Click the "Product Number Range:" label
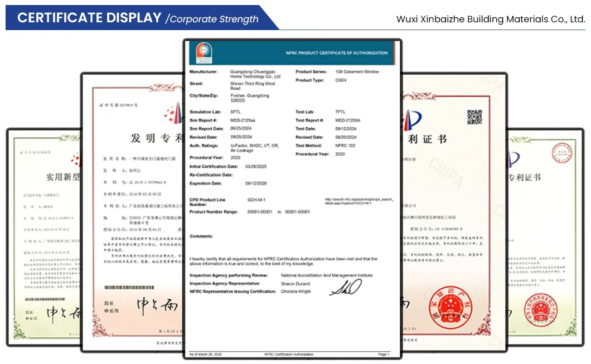591x364 pixels. 214,212
